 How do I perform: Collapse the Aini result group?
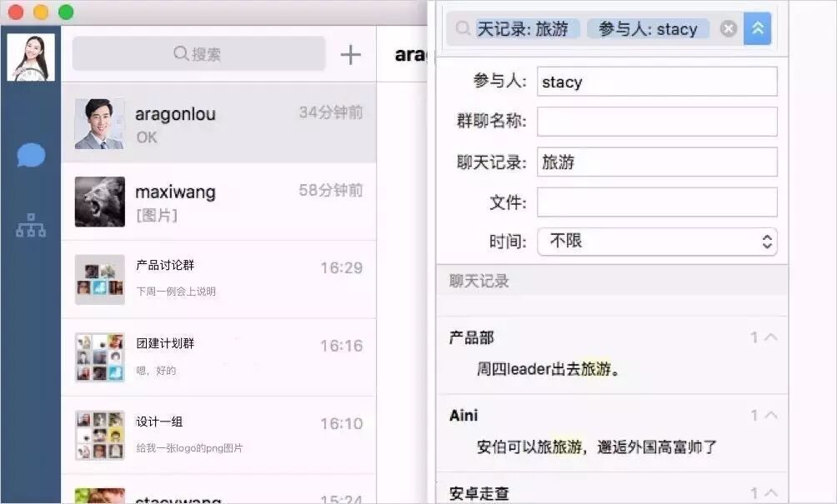(x=770, y=415)
